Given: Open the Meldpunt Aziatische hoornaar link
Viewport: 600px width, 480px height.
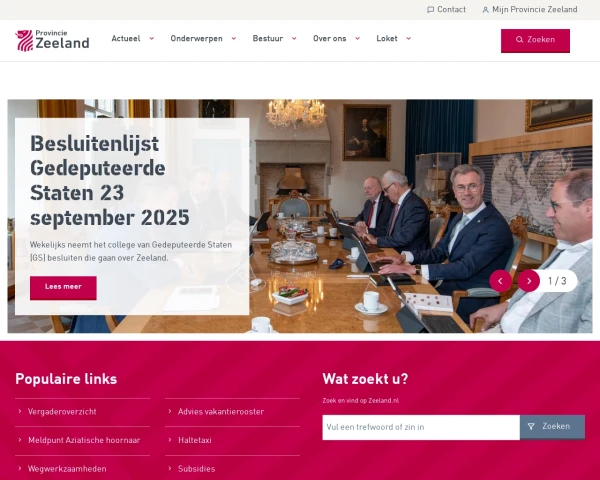Looking at the screenshot, I should [x=84, y=440].
